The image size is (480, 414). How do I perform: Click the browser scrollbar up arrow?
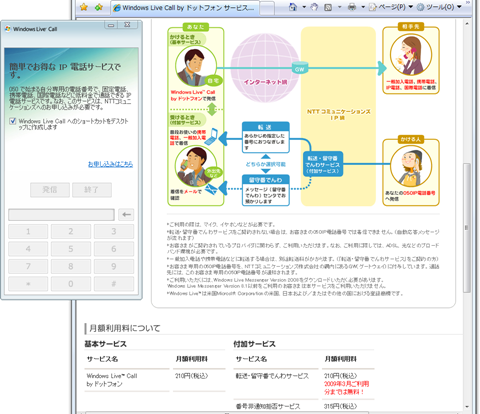(x=467, y=24)
